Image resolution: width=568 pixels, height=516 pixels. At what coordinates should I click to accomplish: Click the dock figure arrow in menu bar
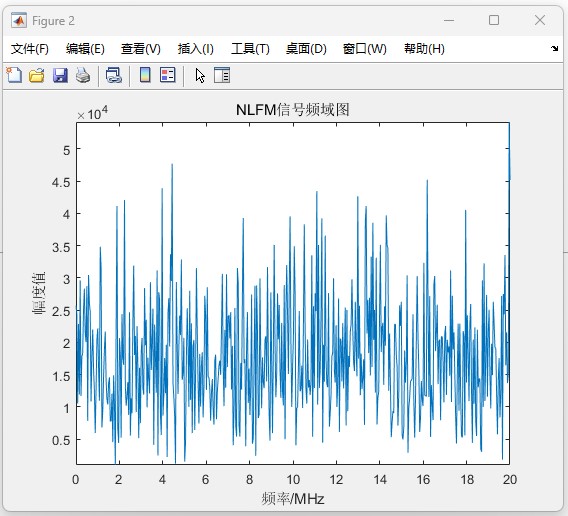tap(554, 48)
